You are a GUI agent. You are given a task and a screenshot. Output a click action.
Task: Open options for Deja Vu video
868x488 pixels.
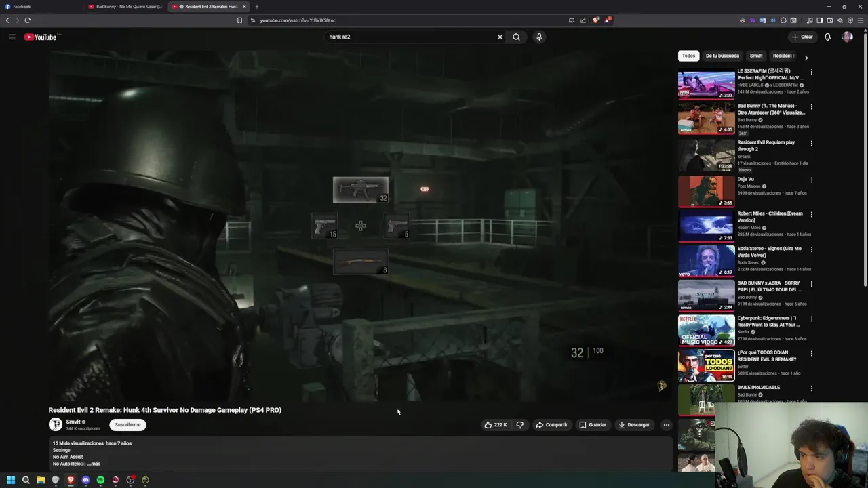[811, 180]
